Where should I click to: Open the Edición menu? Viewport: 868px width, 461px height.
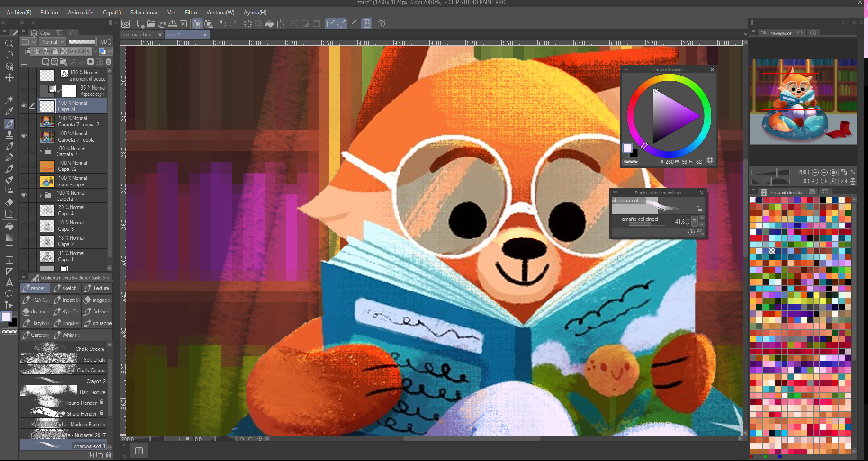[x=49, y=13]
